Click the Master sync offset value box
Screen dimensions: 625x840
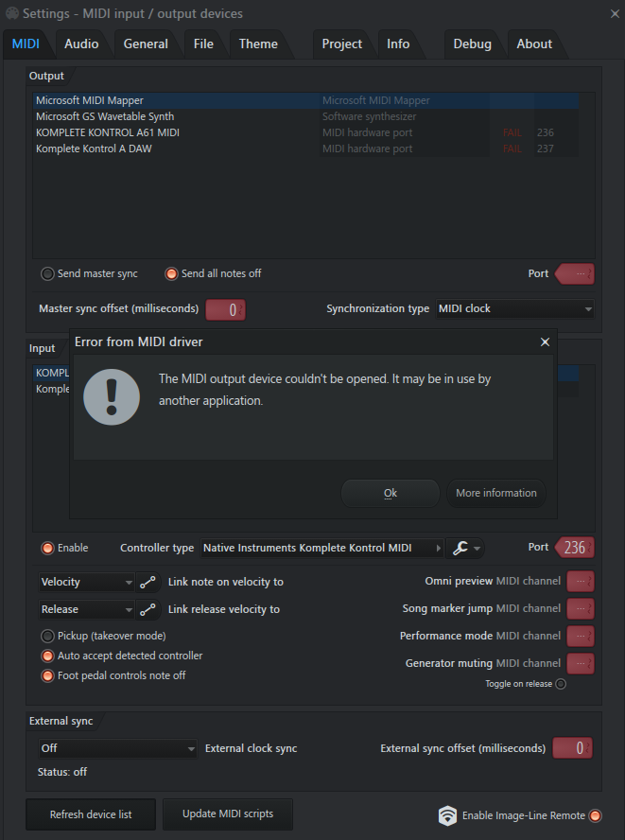pyautogui.click(x=225, y=309)
